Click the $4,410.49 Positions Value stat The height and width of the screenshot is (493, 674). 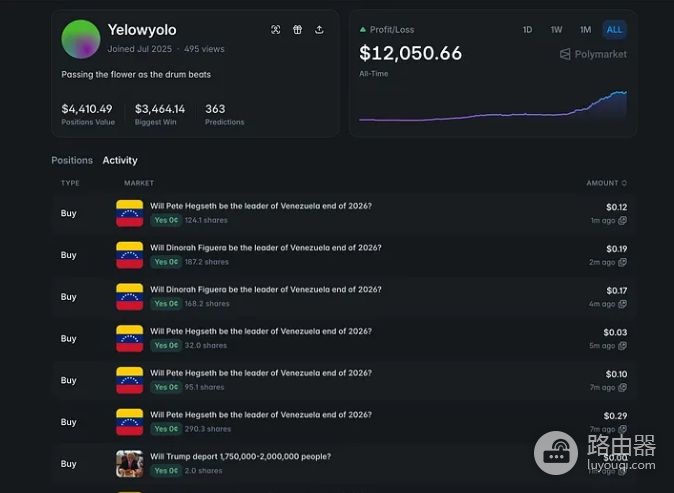tap(88, 114)
